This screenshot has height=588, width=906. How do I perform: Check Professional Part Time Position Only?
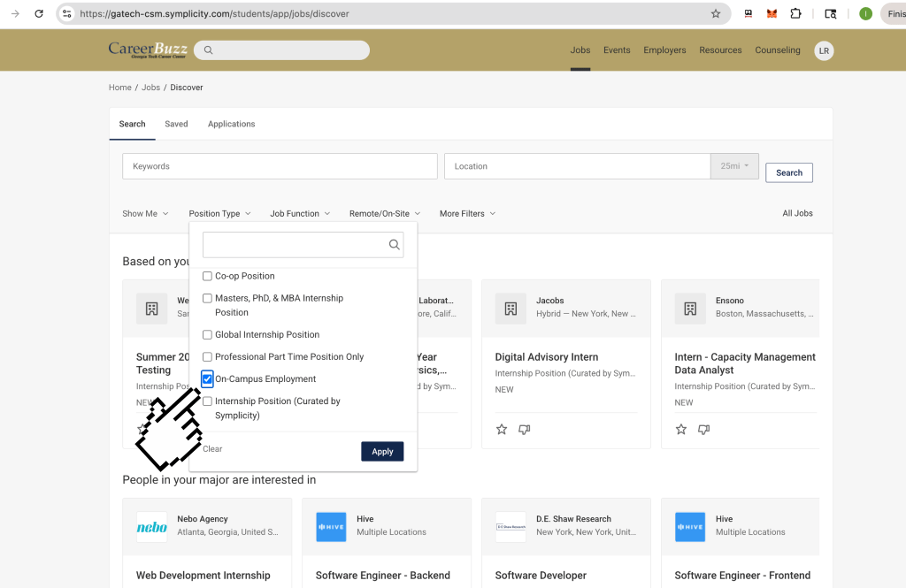[x=207, y=357]
